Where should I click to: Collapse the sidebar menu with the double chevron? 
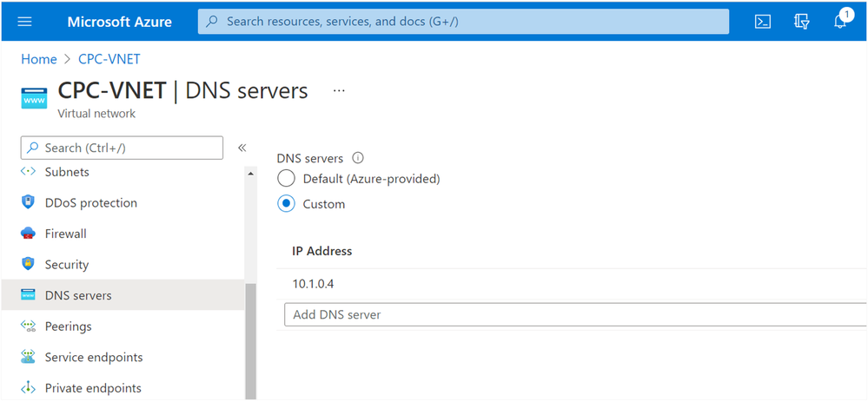click(x=242, y=148)
